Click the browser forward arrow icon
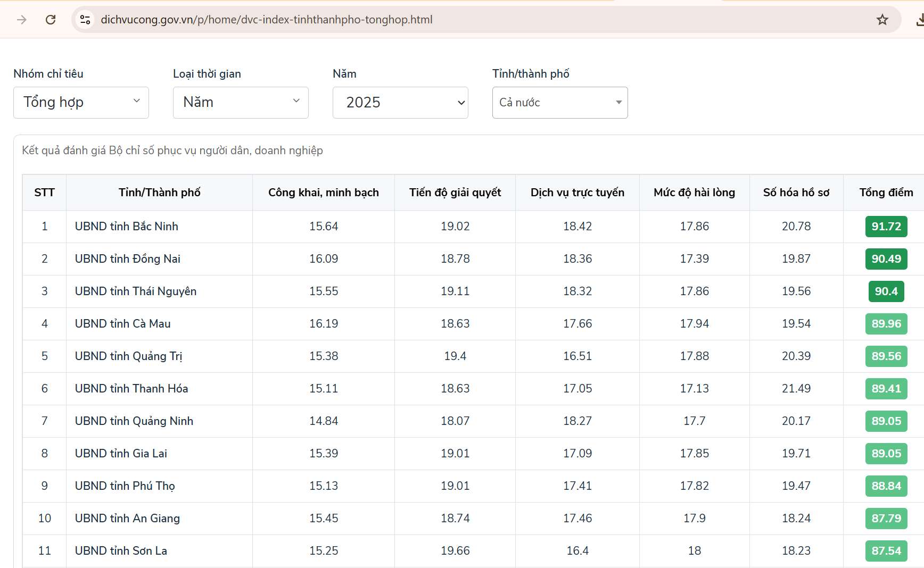This screenshot has height=568, width=924. click(22, 20)
